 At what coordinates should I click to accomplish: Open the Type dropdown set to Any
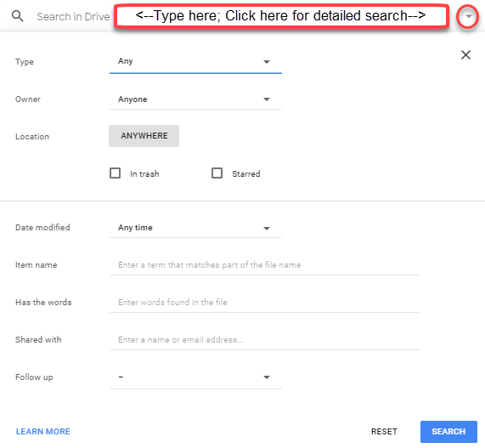coord(195,62)
